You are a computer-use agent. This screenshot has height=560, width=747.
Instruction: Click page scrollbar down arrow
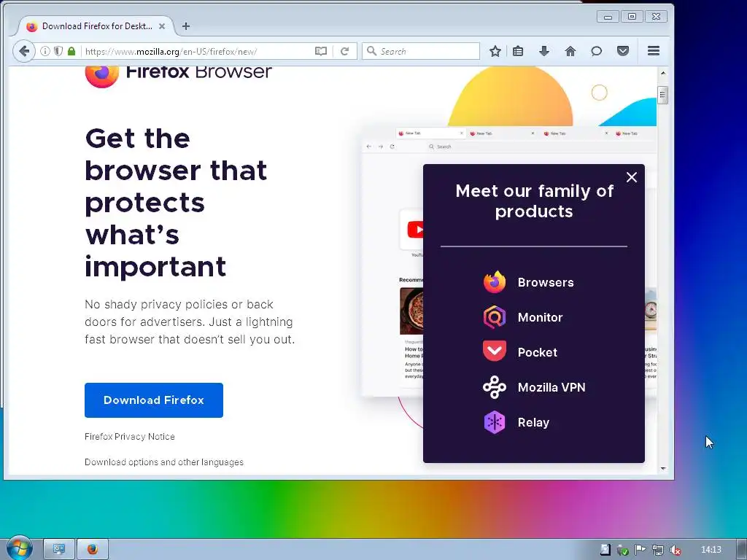[x=662, y=469]
